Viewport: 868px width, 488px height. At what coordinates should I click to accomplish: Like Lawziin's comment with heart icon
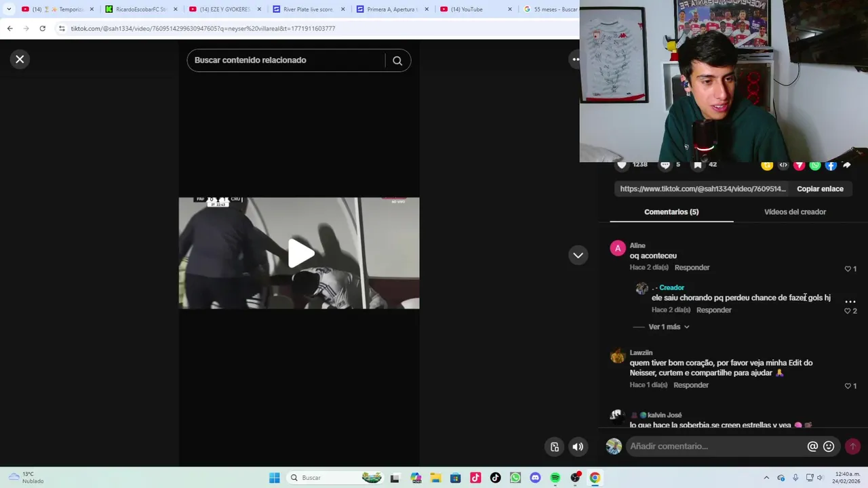pyautogui.click(x=848, y=386)
